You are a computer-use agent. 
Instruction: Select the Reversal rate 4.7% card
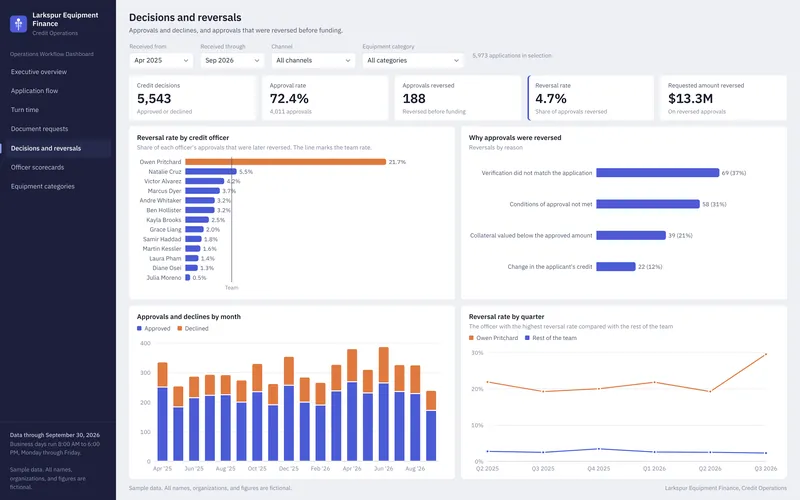point(591,98)
